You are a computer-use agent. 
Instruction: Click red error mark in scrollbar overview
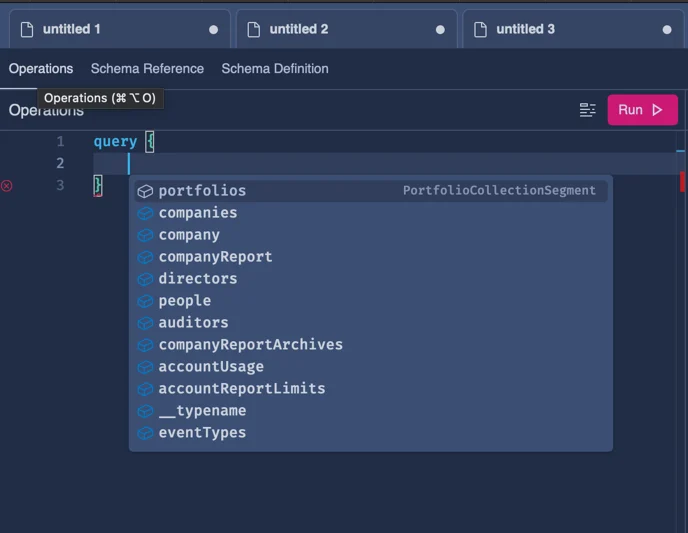[x=682, y=182]
